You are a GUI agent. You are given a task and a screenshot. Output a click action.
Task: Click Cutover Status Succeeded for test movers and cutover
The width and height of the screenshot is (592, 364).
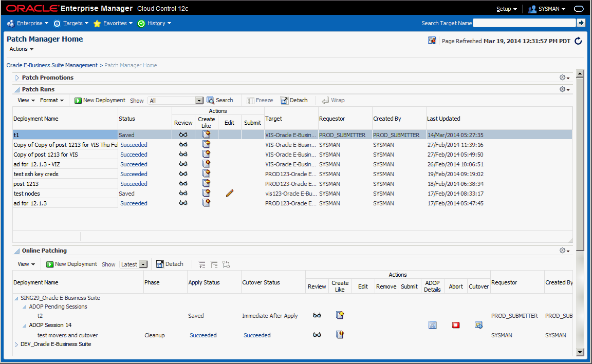(257, 335)
